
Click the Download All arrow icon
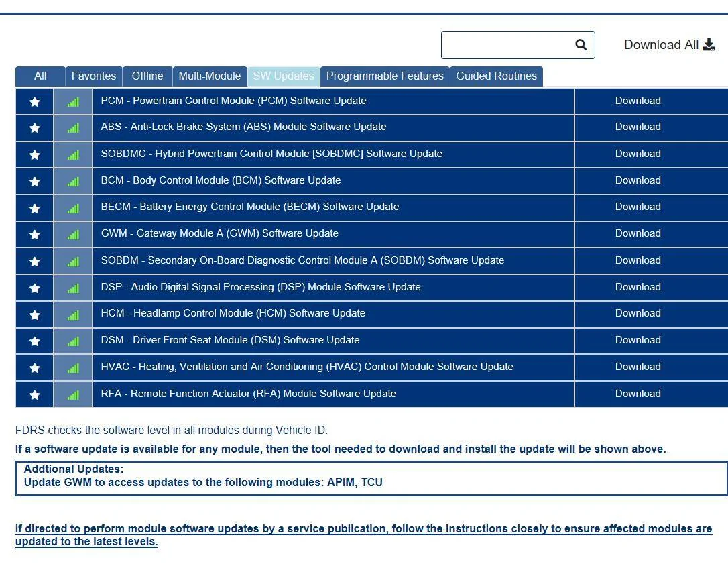(709, 44)
